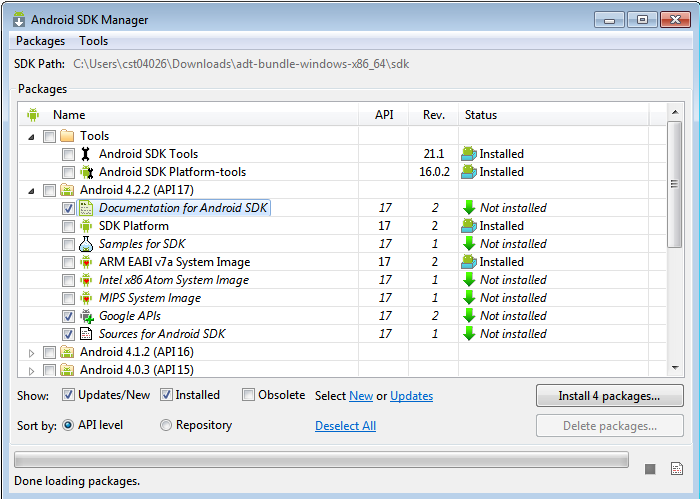Image resolution: width=700 pixels, height=499 pixels.
Task: Open the log window icon at bottom right
Action: tap(677, 469)
